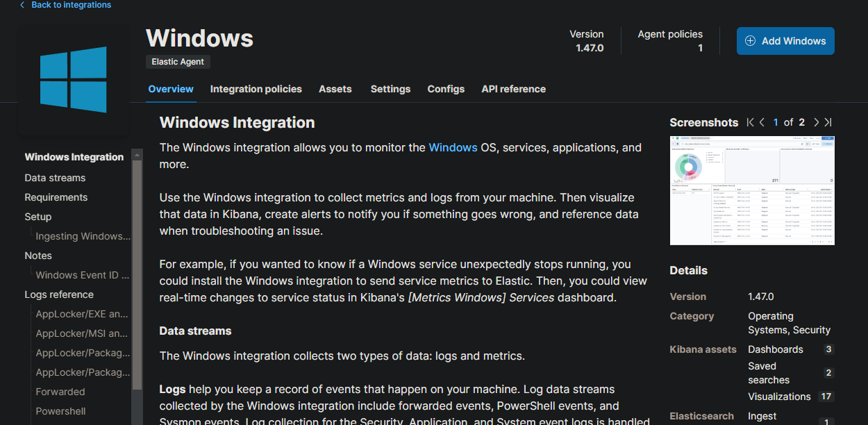Follow the Windows hyperlink in description

453,147
